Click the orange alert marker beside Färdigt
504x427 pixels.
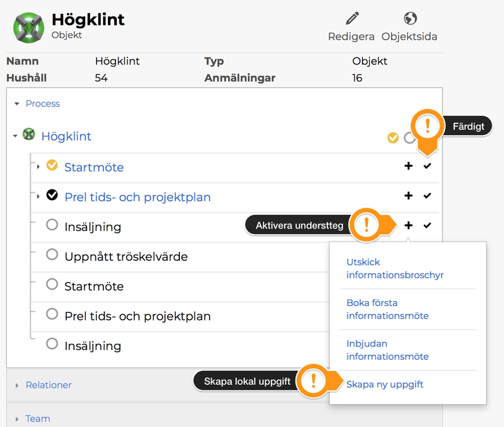(x=428, y=127)
